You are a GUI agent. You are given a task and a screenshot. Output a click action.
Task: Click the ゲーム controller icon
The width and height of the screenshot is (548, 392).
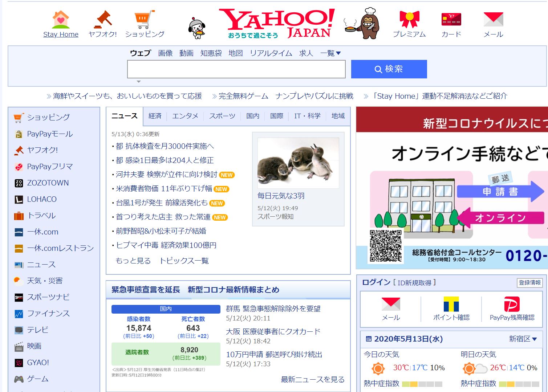19,379
